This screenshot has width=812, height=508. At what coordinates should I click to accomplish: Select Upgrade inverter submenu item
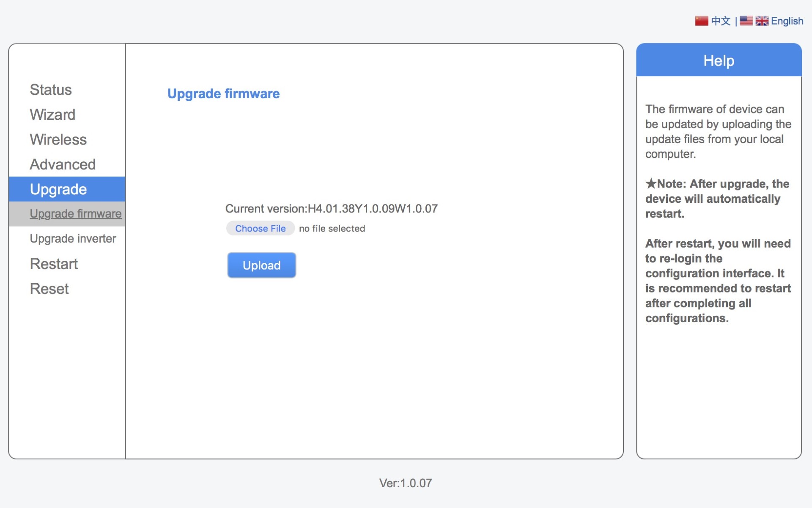73,239
